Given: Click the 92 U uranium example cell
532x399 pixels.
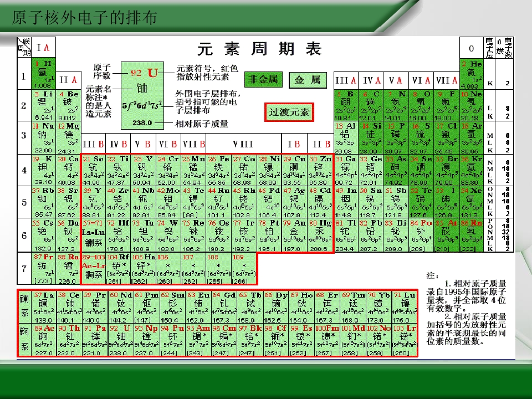Looking at the screenshot, I should pos(142,91).
